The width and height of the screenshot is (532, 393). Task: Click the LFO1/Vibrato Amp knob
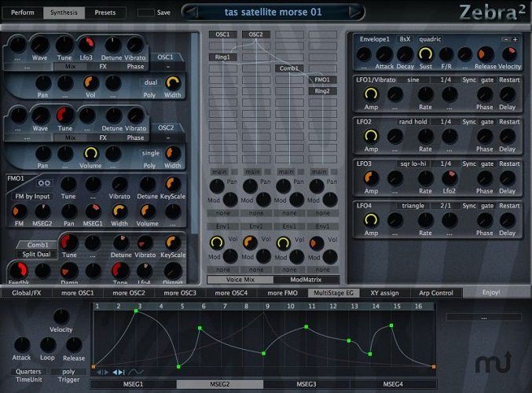click(x=371, y=94)
